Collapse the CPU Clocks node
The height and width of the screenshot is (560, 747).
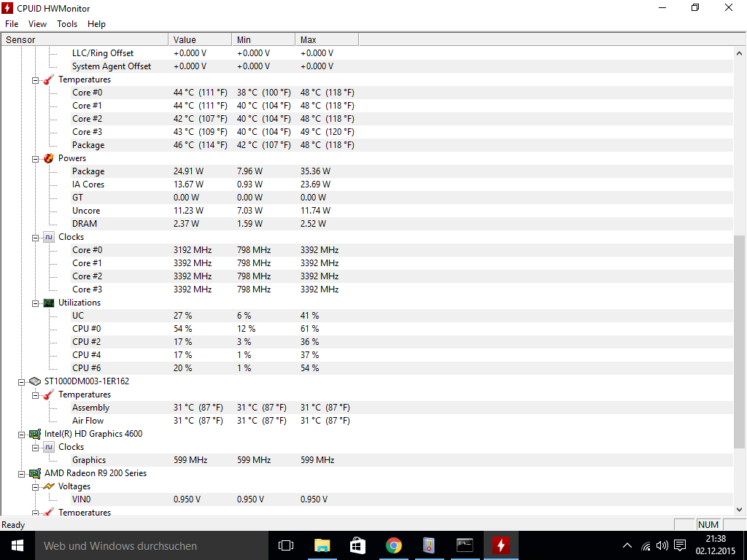[35, 238]
